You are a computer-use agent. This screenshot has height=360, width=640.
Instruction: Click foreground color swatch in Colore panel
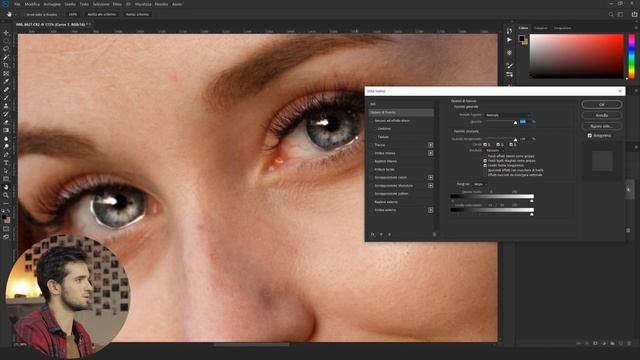(522, 38)
